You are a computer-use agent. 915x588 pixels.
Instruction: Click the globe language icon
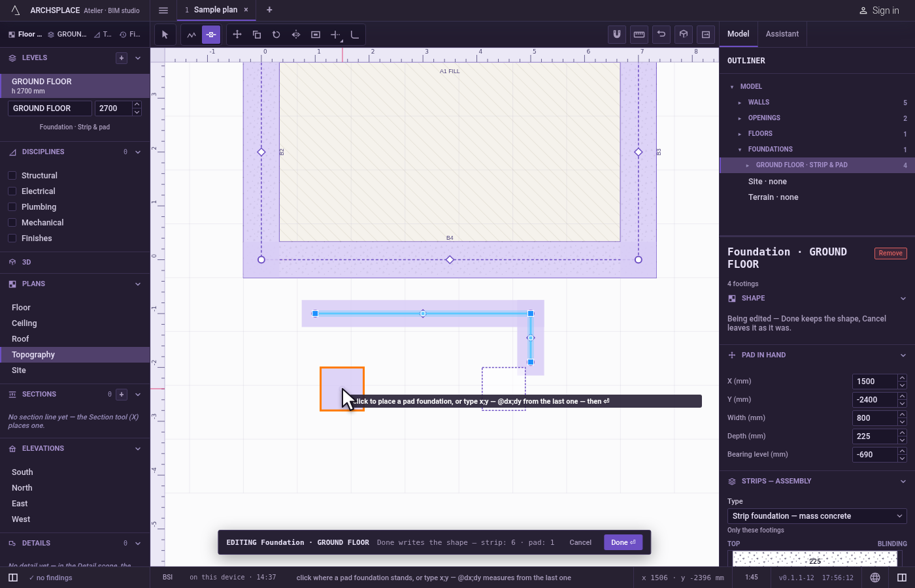click(875, 578)
